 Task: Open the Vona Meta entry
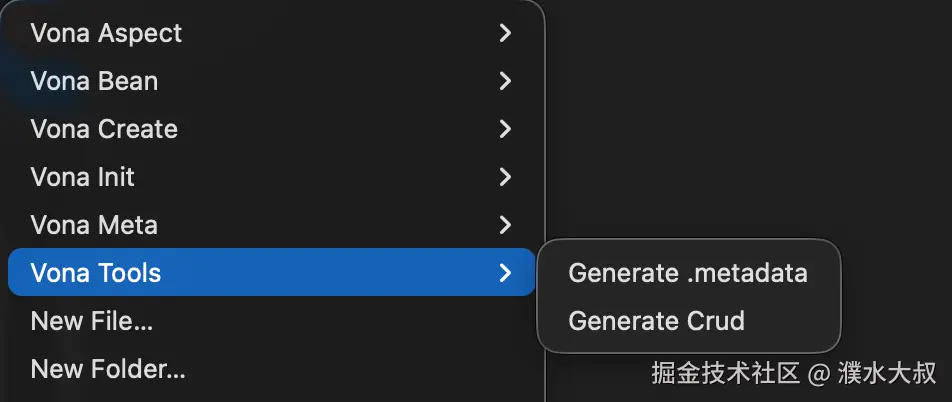(x=94, y=225)
